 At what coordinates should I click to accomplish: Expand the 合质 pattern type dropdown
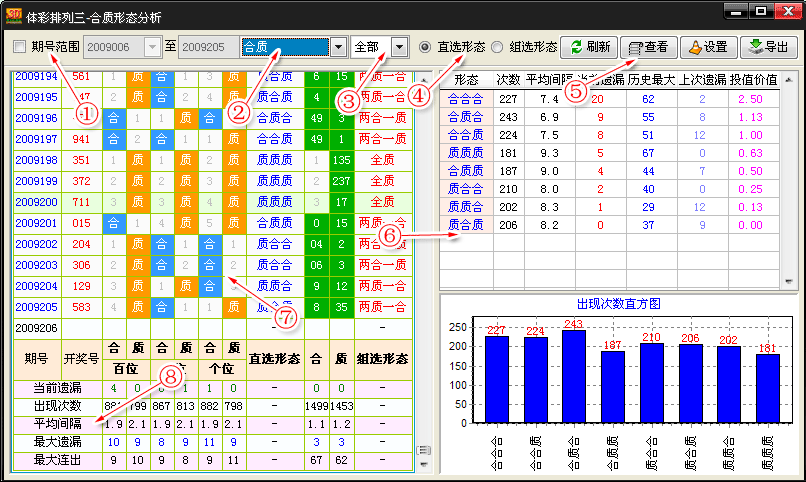tap(338, 47)
